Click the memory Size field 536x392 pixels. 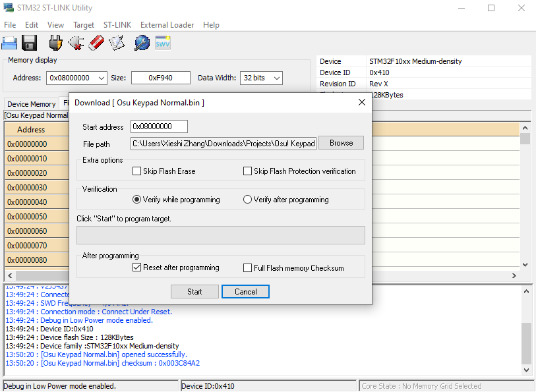click(x=161, y=78)
